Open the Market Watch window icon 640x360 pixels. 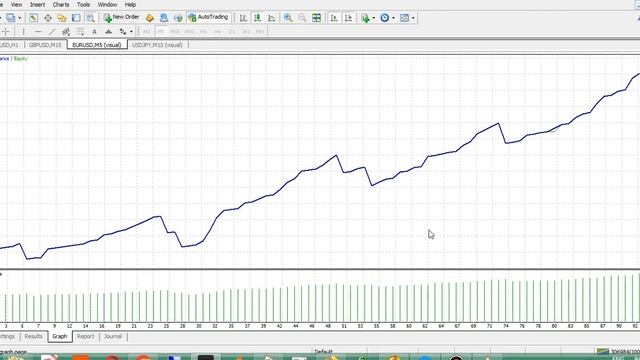coord(33,18)
